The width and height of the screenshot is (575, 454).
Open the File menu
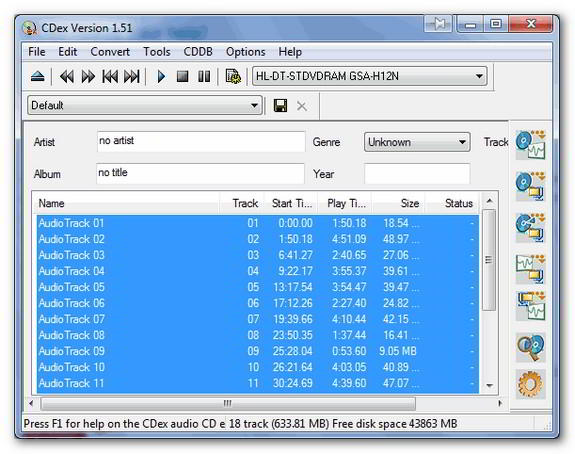coord(37,52)
